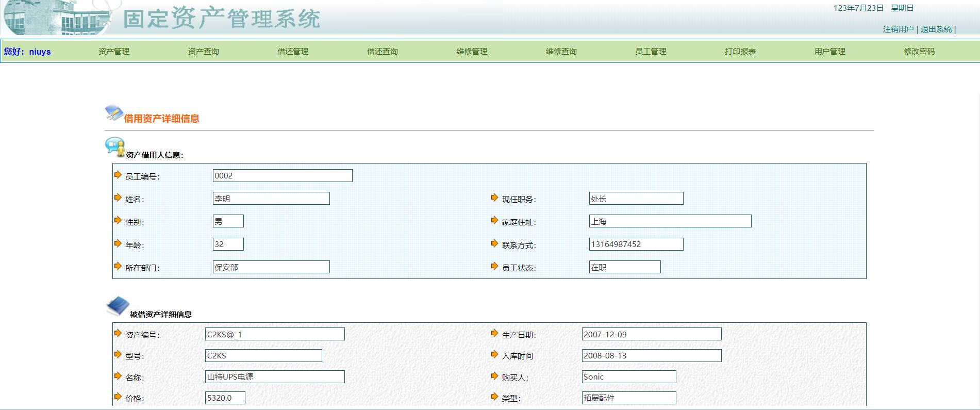Click the 姓名 field showing 李明
Image resolution: width=980 pixels, height=410 pixels.
[271, 199]
